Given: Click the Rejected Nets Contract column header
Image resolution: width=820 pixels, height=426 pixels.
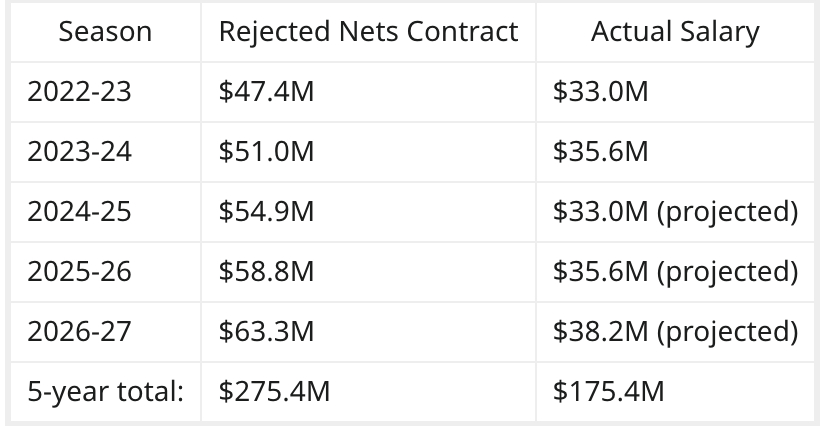Looking at the screenshot, I should pos(368,32).
